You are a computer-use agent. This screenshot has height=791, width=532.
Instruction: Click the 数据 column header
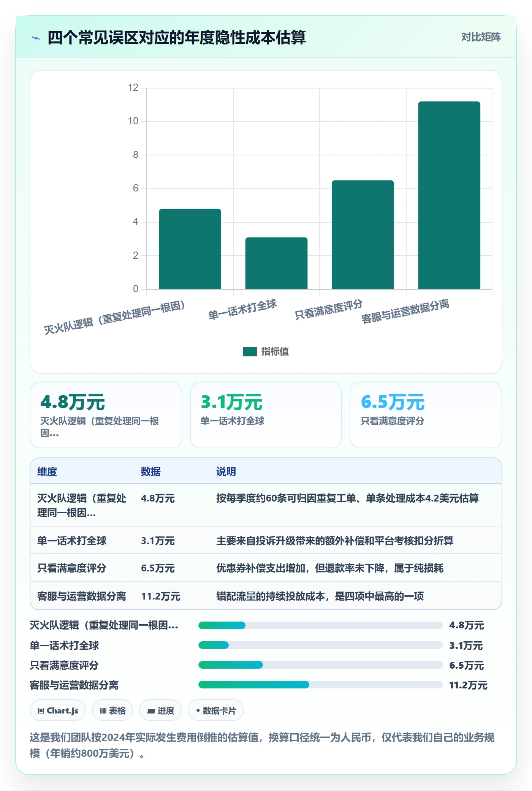[x=151, y=471]
